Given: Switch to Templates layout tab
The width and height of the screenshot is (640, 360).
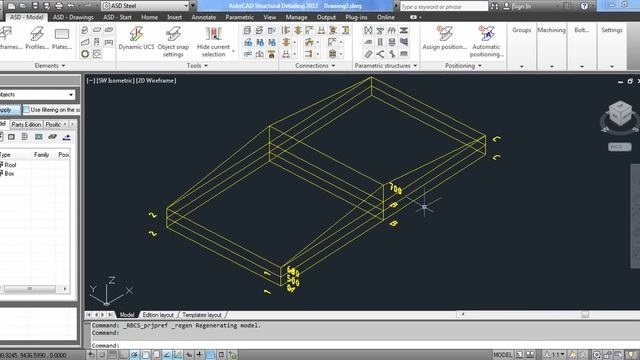Looking at the screenshot, I should coord(202,315).
